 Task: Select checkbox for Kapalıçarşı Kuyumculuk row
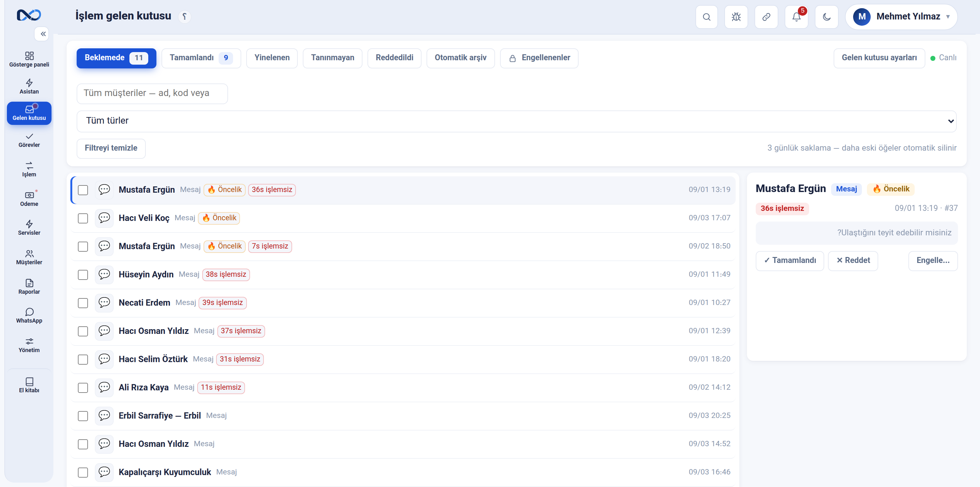83,472
